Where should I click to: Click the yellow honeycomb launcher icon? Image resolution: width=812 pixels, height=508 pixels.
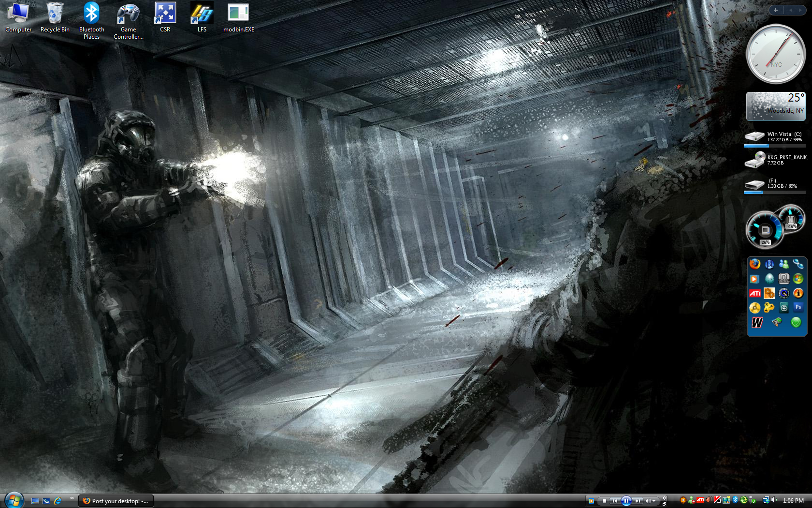coord(769,308)
